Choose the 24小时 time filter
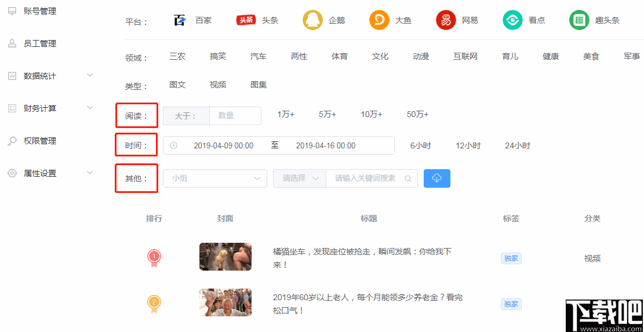This screenshot has height=332, width=644. pyautogui.click(x=518, y=145)
